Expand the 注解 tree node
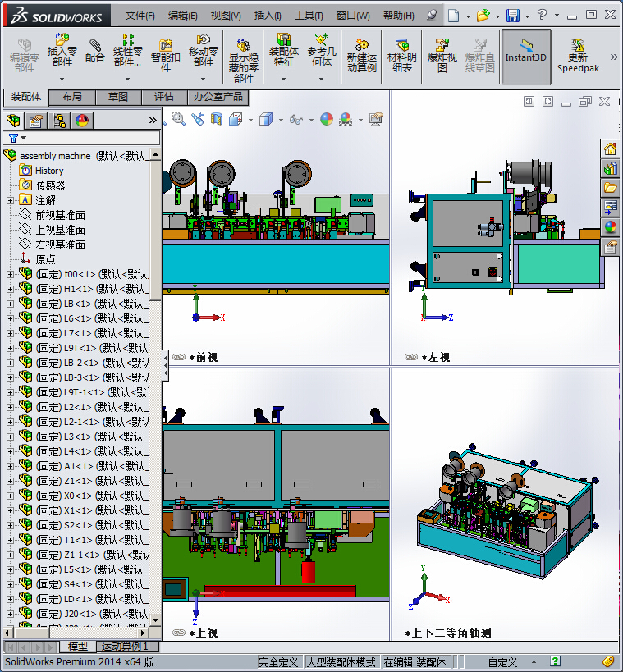This screenshot has height=672, width=623. point(11,200)
